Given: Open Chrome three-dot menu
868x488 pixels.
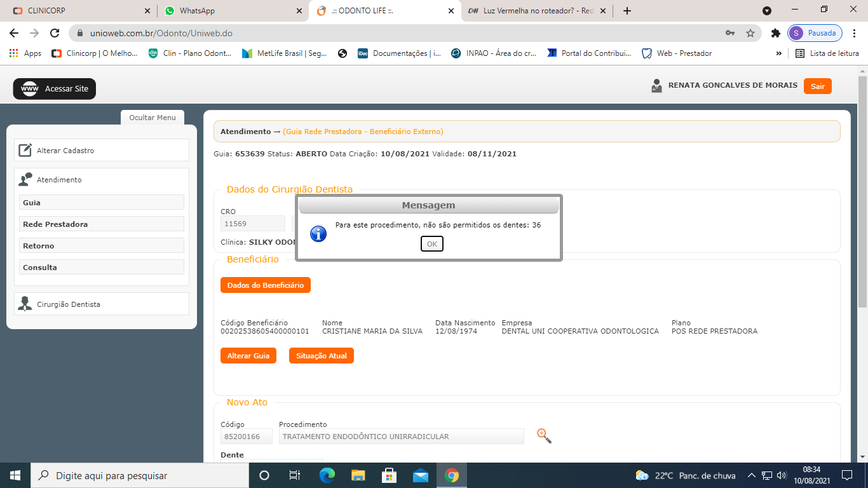Looking at the screenshot, I should pos(855,33).
